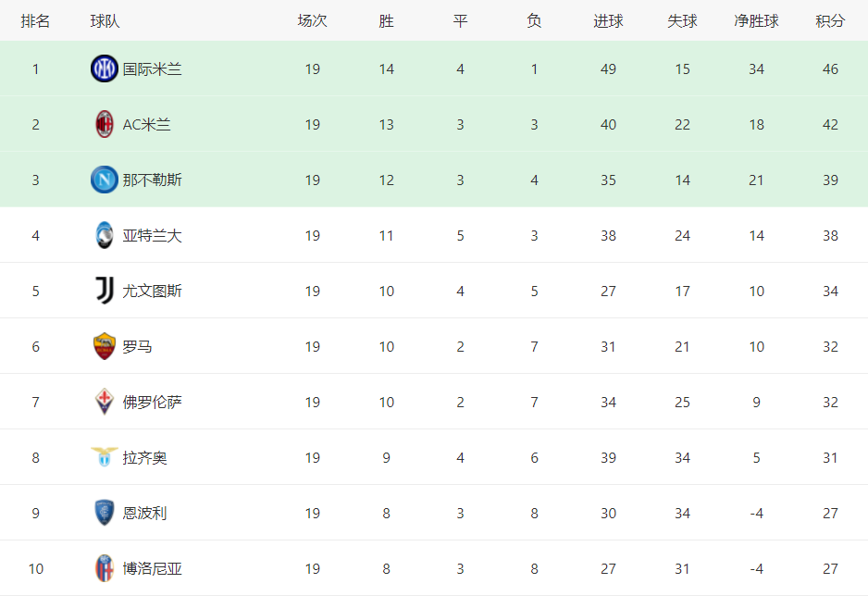The width and height of the screenshot is (868, 596).
Task: Click the Roma (罗马) club crest
Action: point(104,346)
